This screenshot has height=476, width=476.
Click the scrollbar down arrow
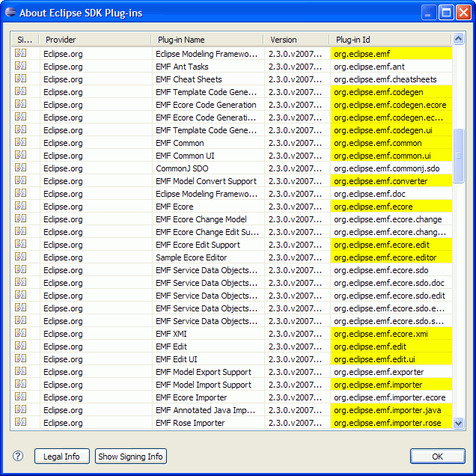(458, 424)
